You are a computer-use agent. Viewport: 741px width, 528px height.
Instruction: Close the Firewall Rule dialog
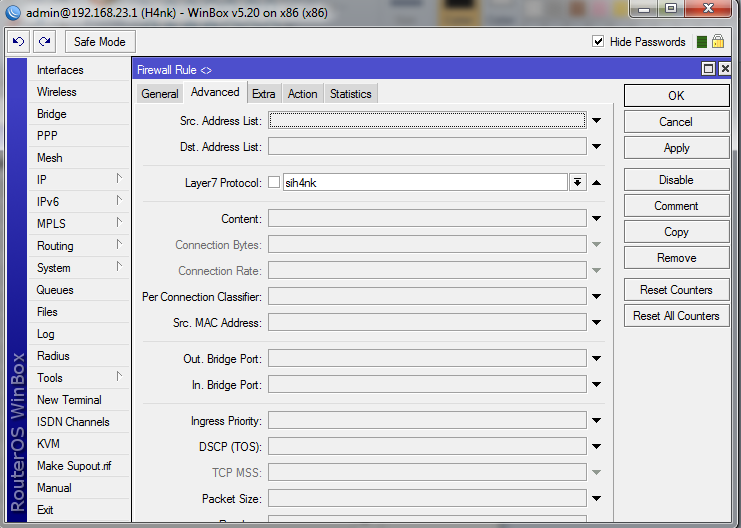click(x=724, y=69)
